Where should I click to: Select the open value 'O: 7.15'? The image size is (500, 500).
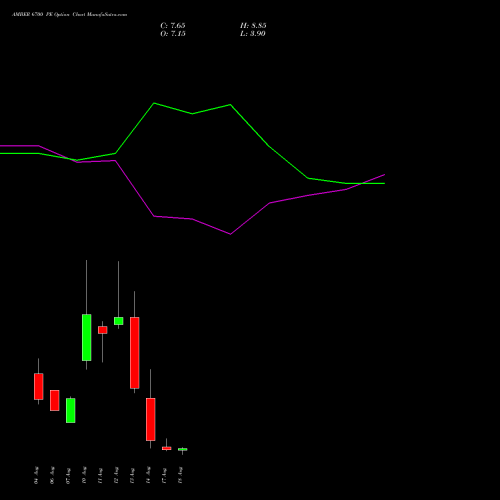click(173, 34)
